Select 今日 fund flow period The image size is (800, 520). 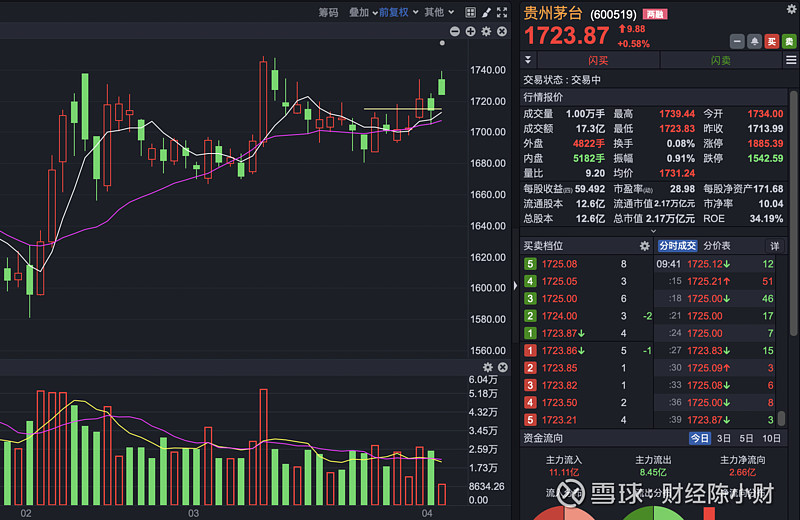click(699, 438)
